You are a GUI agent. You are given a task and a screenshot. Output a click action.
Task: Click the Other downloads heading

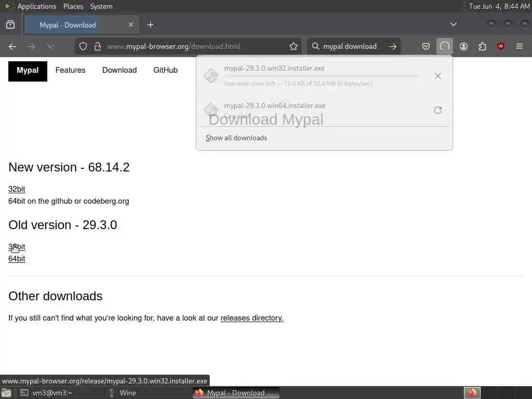point(55,296)
